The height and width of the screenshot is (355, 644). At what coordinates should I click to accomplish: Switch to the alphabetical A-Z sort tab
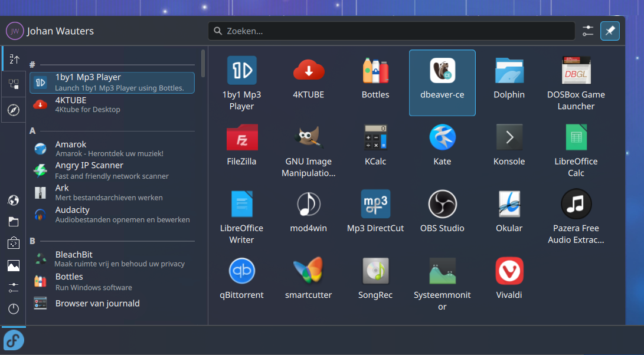(x=14, y=59)
